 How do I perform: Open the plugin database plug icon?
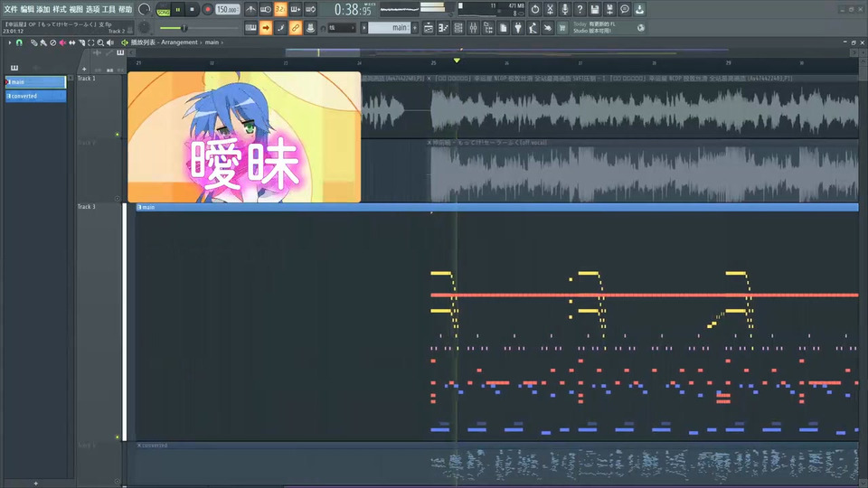[x=518, y=28]
